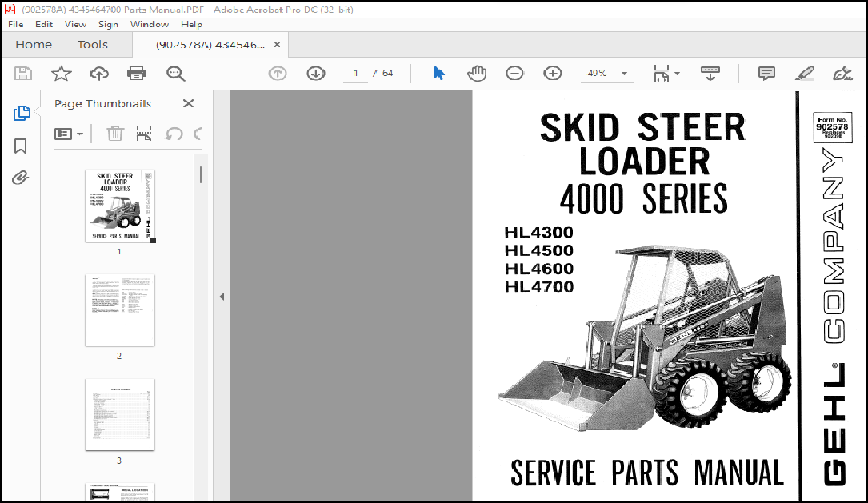Viewport: 868px width, 503px height.
Task: Click the Acrobat application logo icon
Action: [x=10, y=9]
